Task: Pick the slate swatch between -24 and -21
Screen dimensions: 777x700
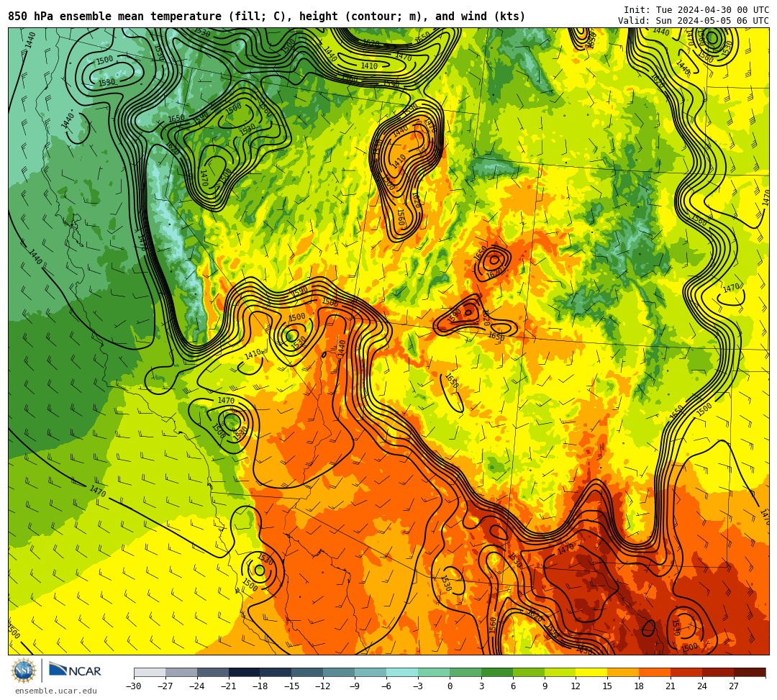Action: coord(213,672)
